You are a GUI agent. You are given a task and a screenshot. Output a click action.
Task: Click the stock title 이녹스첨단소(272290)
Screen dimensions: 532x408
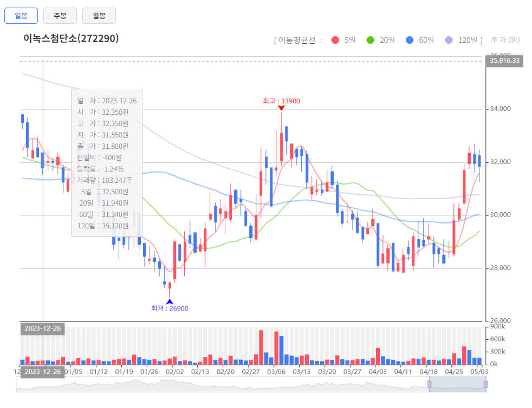click(71, 38)
